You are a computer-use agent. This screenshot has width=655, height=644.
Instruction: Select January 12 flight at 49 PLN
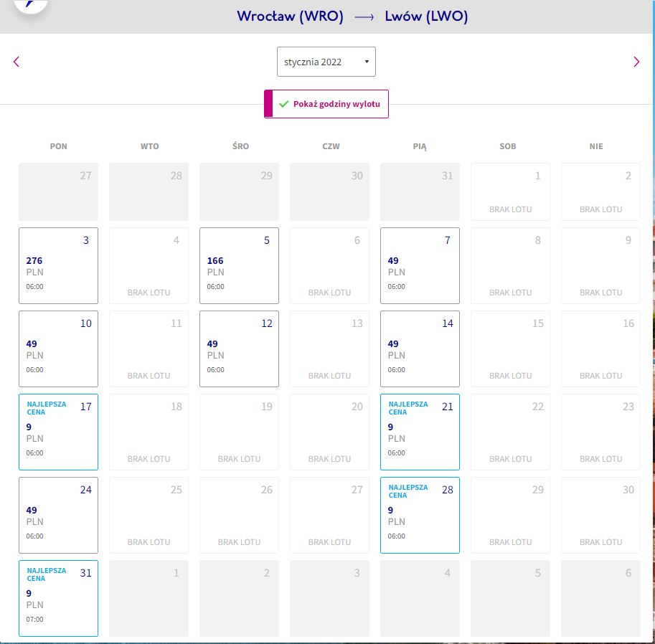click(x=240, y=349)
